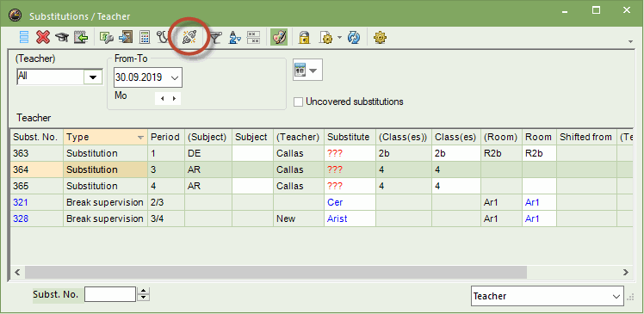Screen dimensions: 644x314
Task: Click Break supervision type in row 328
Action: pos(105,219)
